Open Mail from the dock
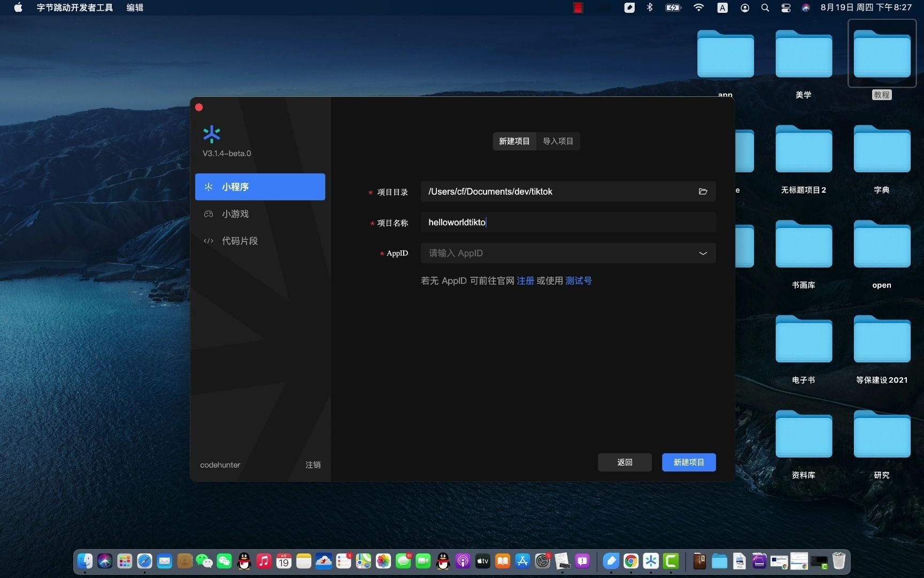 [165, 561]
